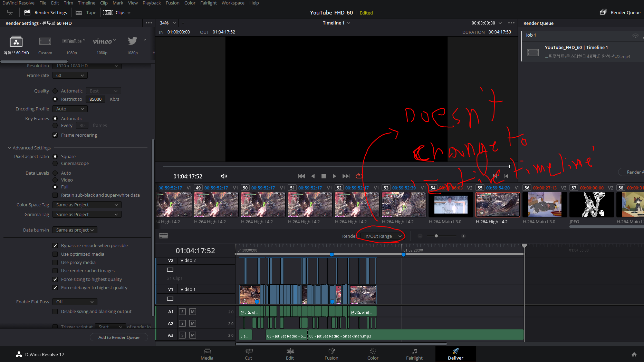644x362 pixels.
Task: Click the timeline zoom slider handle
Action: coord(436,236)
